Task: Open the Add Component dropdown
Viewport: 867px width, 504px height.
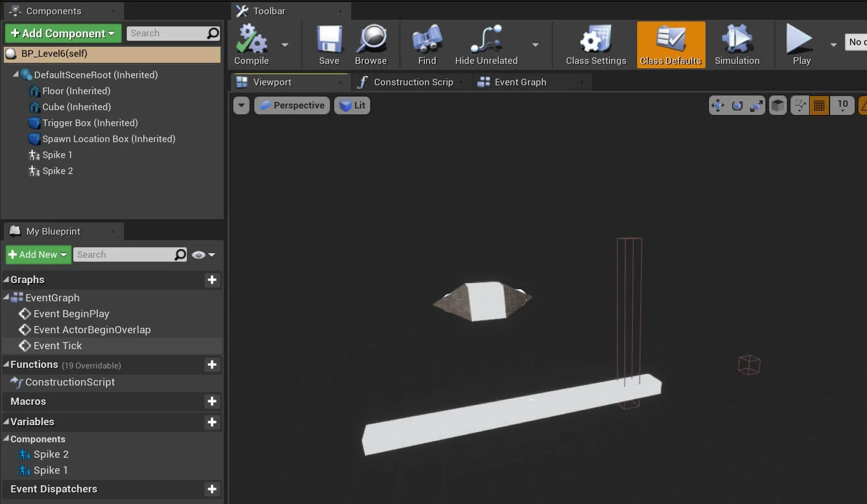Action: (63, 34)
